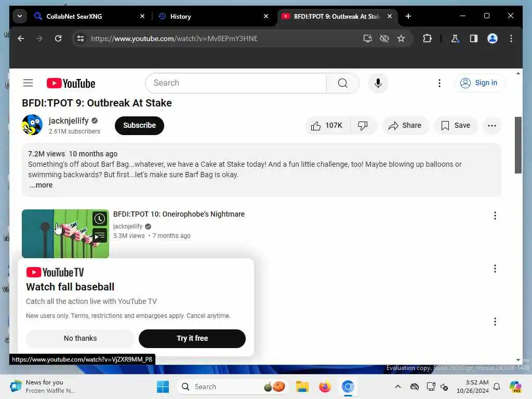Click the browser address bar URL

(175, 38)
